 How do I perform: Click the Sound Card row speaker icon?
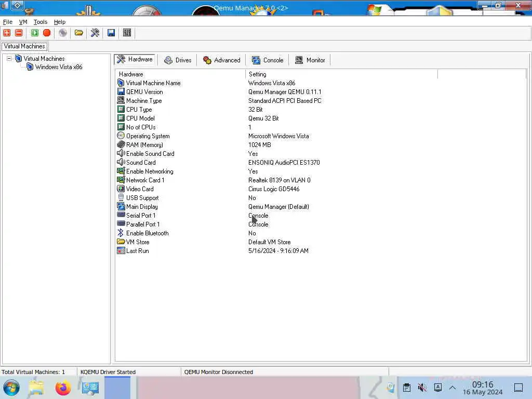coord(121,162)
